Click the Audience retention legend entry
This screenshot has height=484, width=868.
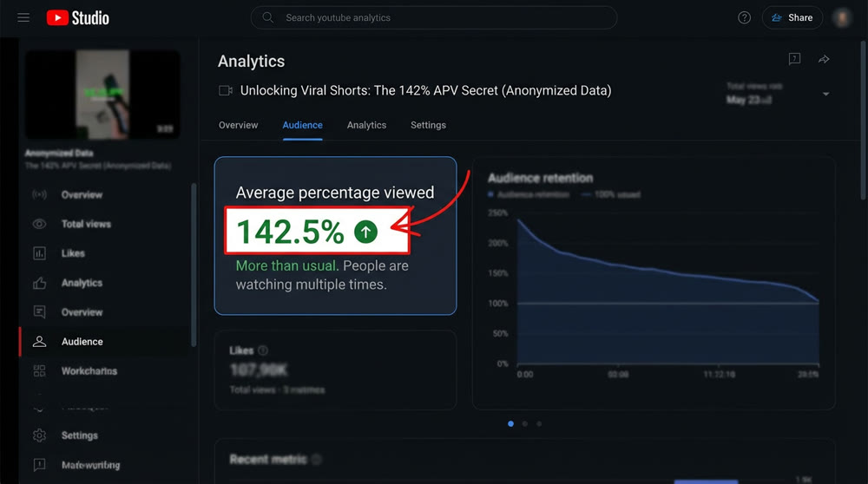(x=529, y=194)
